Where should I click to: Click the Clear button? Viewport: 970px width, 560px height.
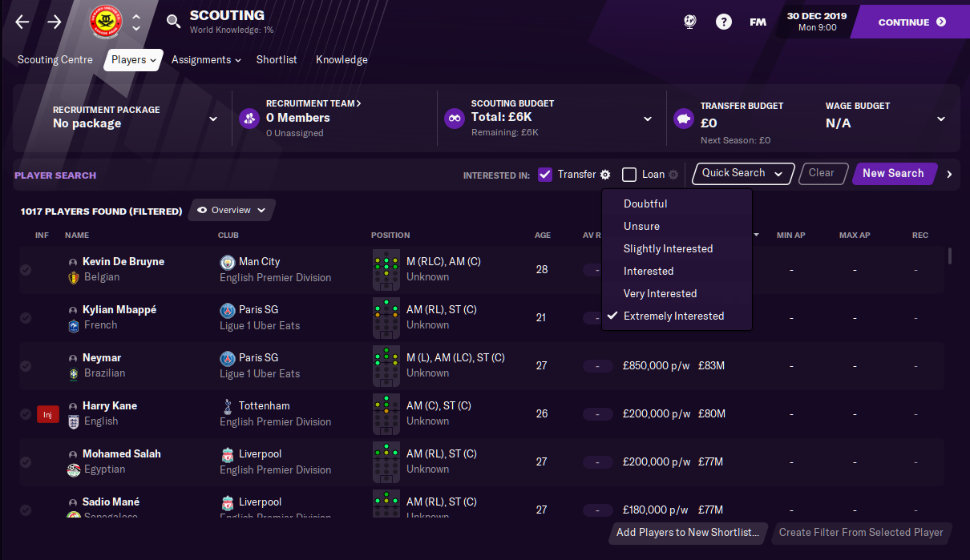click(822, 173)
